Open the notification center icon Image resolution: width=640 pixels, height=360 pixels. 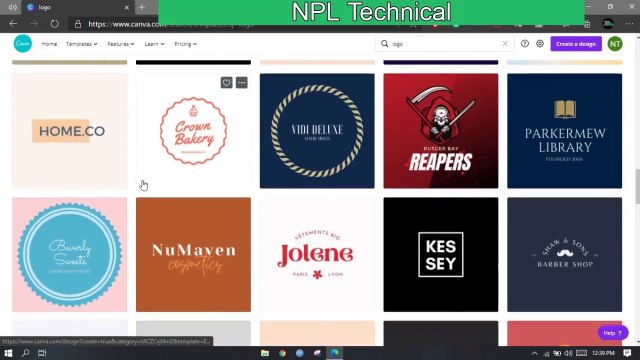tap(627, 353)
